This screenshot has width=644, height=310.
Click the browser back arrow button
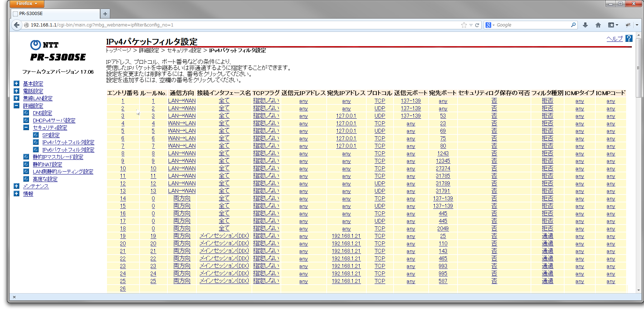coord(16,25)
